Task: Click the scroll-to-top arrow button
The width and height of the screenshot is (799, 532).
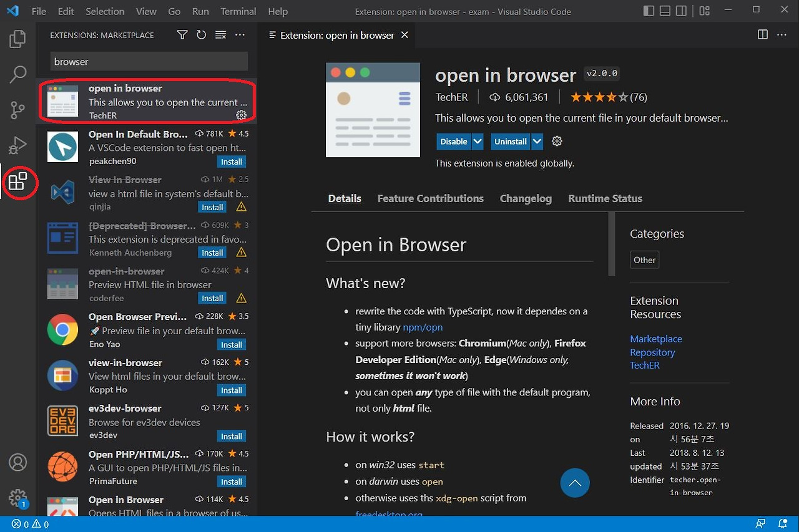Action: pyautogui.click(x=574, y=483)
